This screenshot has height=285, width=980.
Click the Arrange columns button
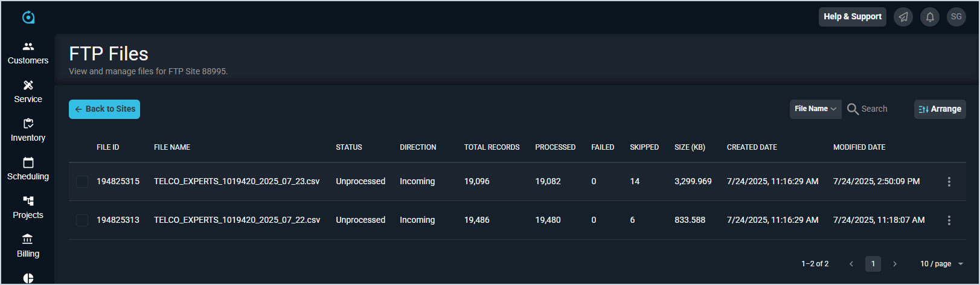tap(940, 109)
